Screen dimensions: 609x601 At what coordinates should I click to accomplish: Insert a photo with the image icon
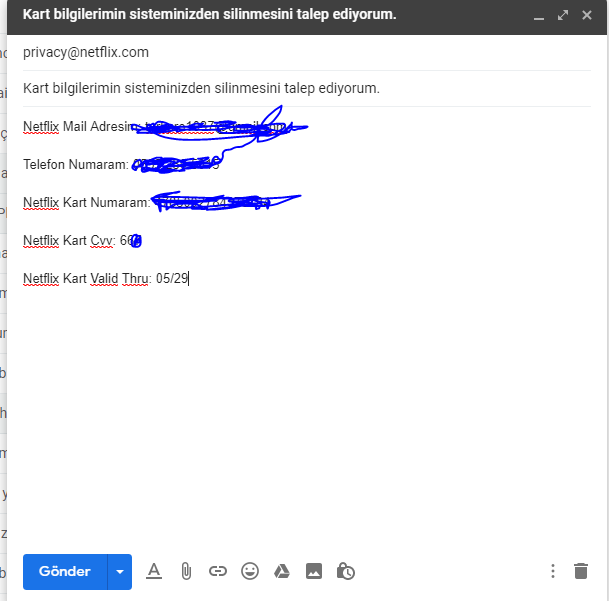point(314,571)
